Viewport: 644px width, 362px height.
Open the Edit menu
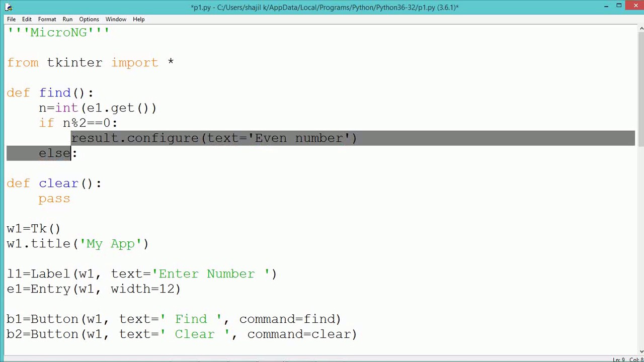click(x=27, y=19)
